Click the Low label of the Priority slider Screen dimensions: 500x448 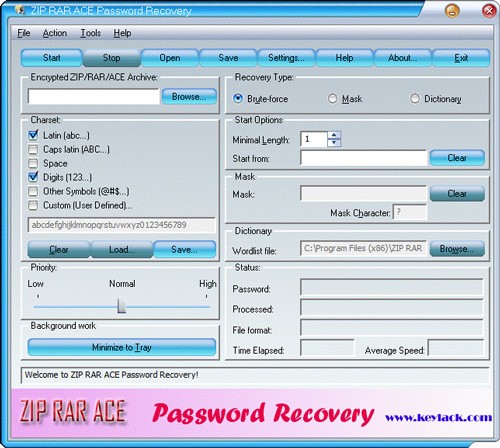coord(35,284)
